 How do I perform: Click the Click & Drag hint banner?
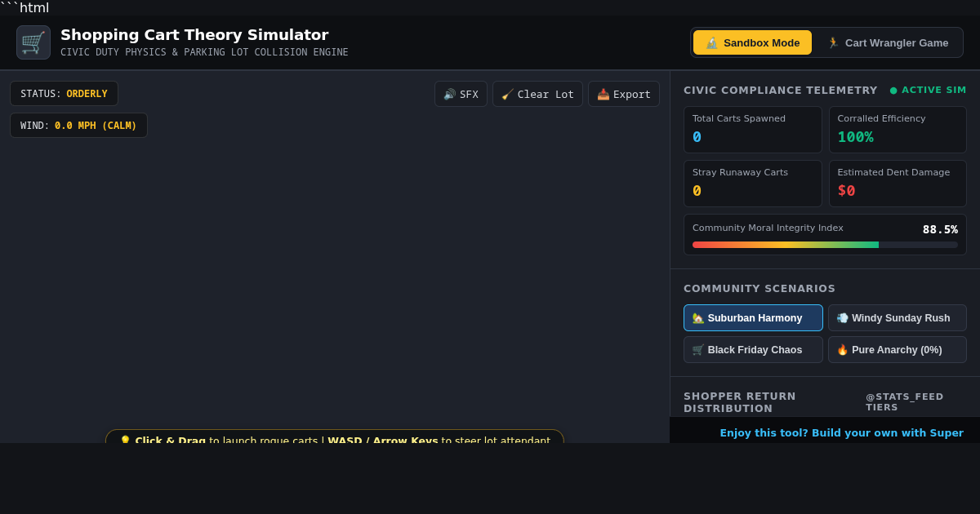pos(335,436)
